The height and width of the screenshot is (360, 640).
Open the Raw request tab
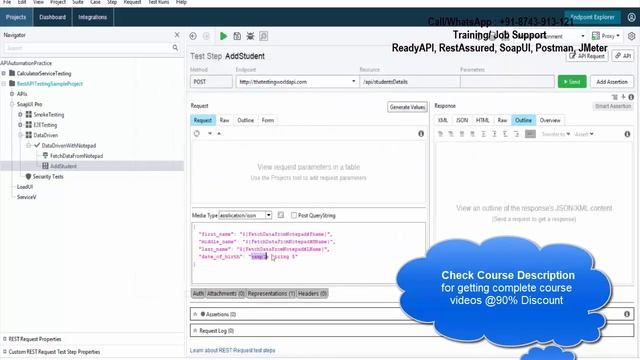pos(224,120)
